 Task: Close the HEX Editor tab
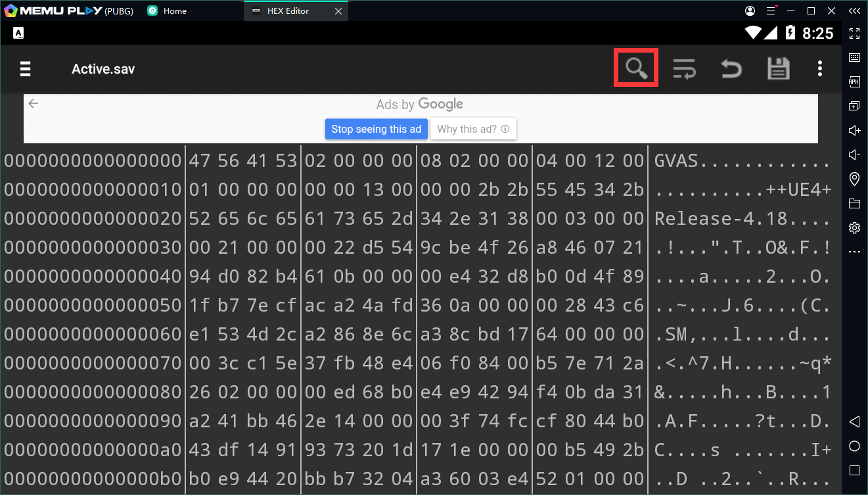coord(338,11)
